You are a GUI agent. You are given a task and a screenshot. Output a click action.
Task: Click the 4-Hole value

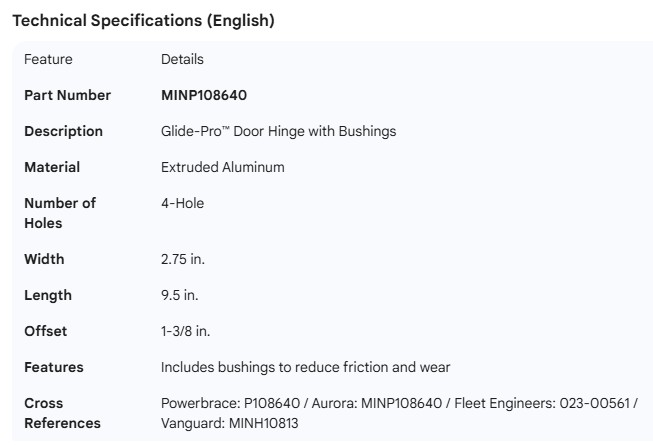click(182, 203)
